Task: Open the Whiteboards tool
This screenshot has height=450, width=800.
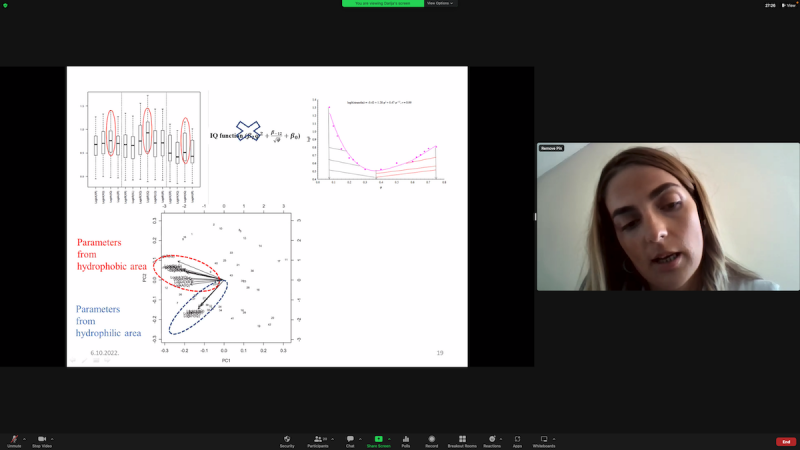Action: coord(544,440)
